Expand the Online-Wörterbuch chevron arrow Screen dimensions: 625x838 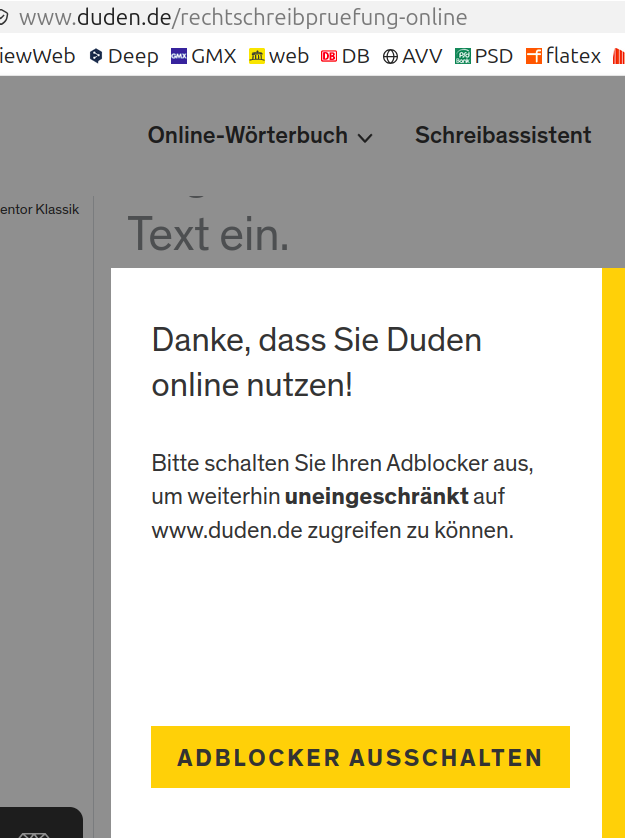point(365,138)
